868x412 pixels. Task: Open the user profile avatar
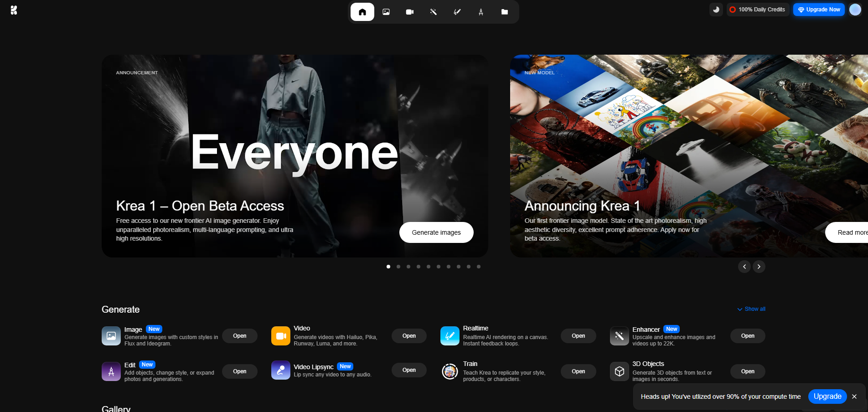point(855,10)
